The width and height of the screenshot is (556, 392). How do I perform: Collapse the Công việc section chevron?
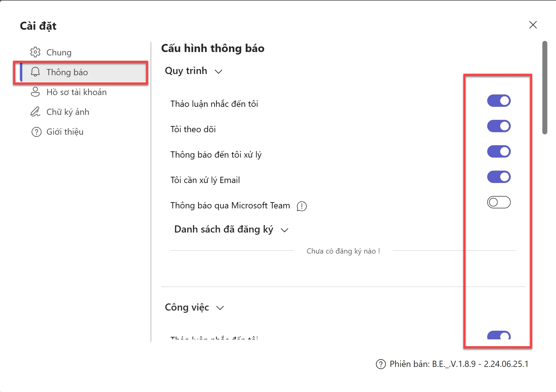220,308
